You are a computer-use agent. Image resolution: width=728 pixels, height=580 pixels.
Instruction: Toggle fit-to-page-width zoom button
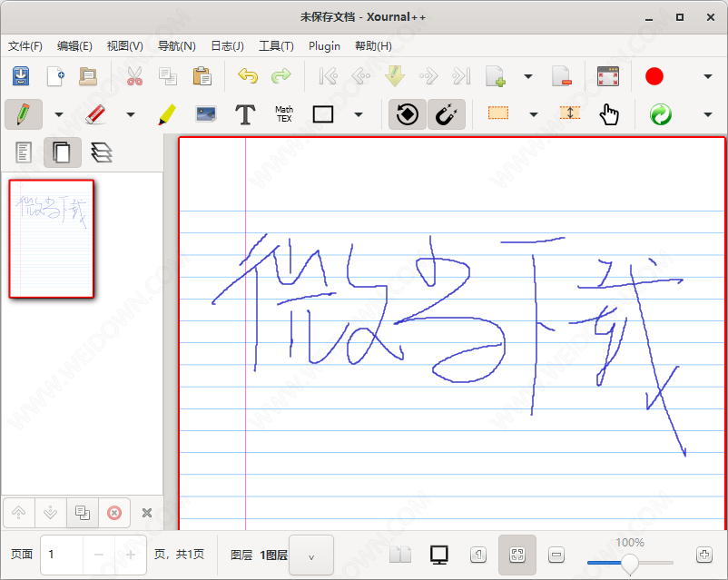(517, 555)
